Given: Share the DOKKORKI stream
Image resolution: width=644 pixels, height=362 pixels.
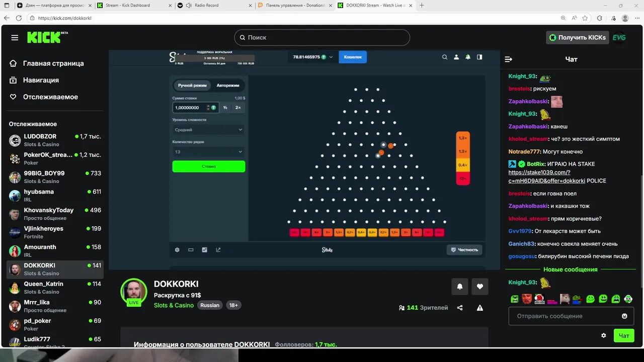Looking at the screenshot, I should [460, 308].
